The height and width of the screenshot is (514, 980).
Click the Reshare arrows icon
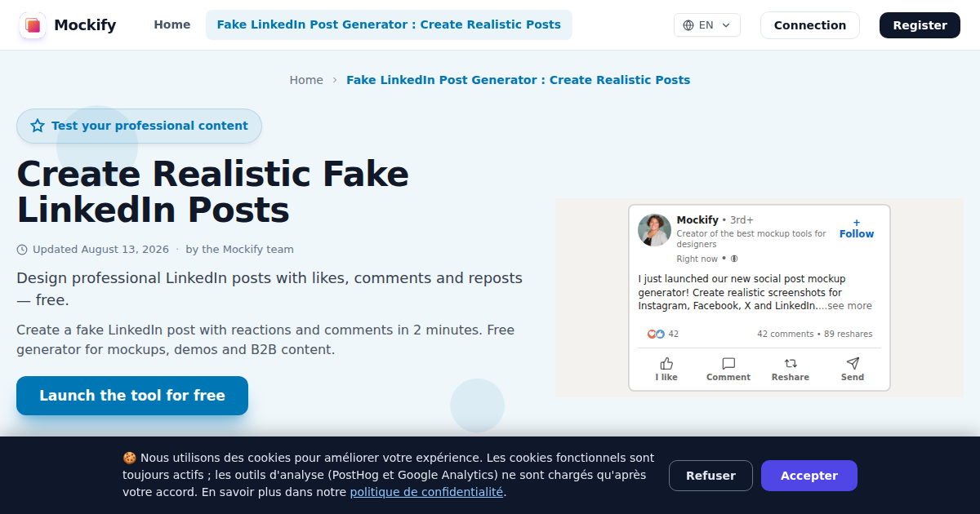(x=791, y=363)
